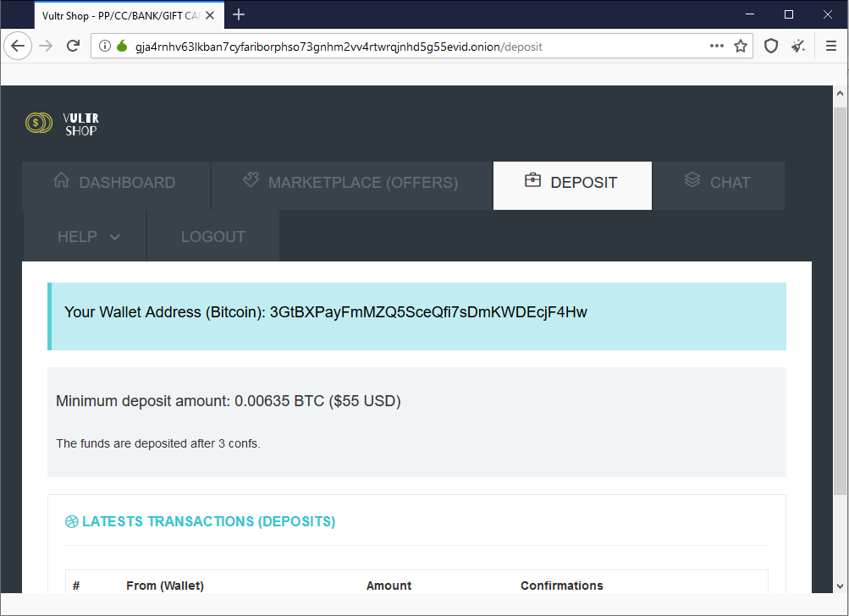Reload the current page
This screenshot has height=616, width=849.
[74, 47]
